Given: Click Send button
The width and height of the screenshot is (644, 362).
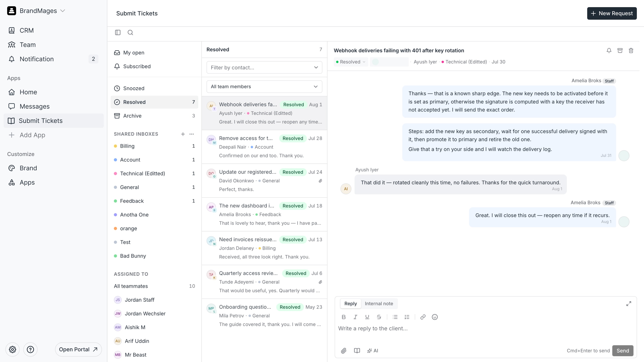Looking at the screenshot, I should (x=623, y=351).
